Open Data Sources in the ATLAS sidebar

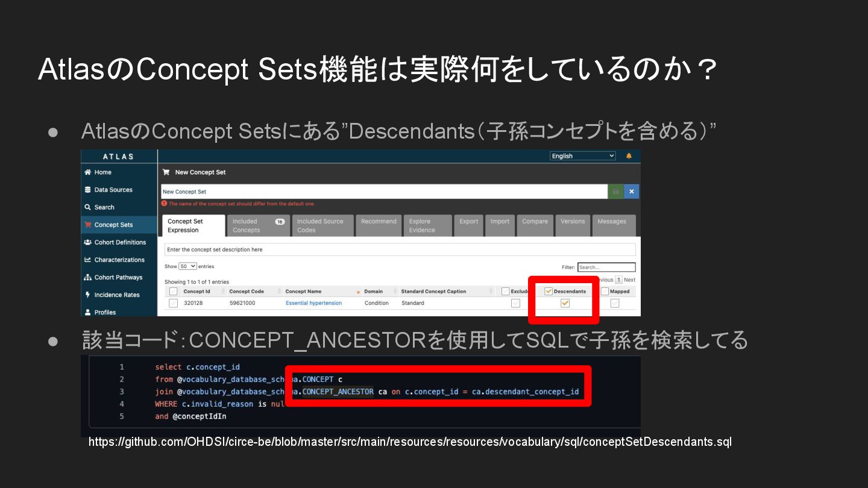[x=113, y=190]
